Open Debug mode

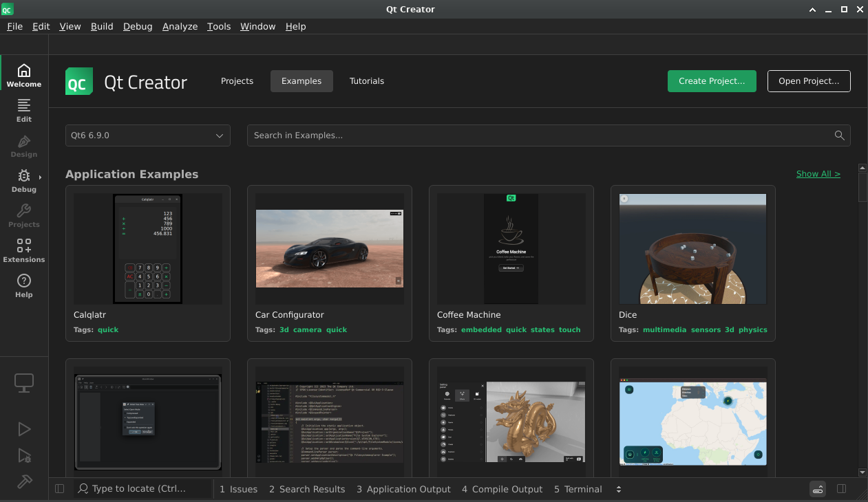tap(24, 181)
